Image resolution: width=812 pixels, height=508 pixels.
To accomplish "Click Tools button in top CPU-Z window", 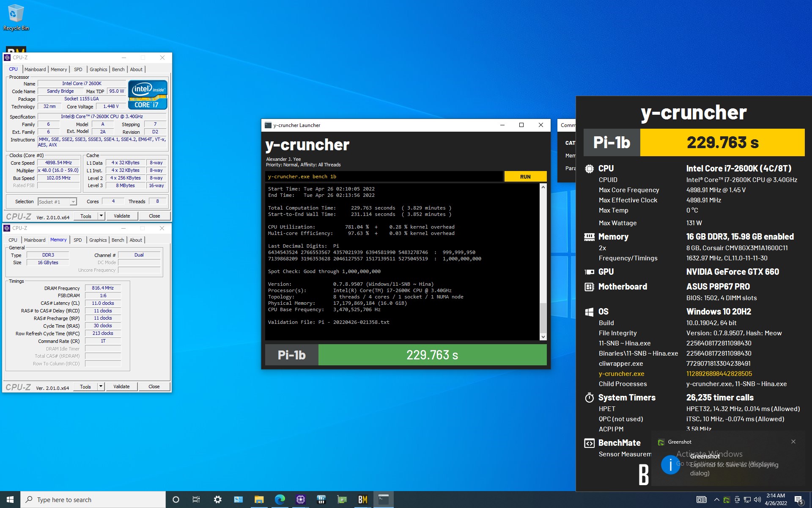I will click(x=86, y=216).
